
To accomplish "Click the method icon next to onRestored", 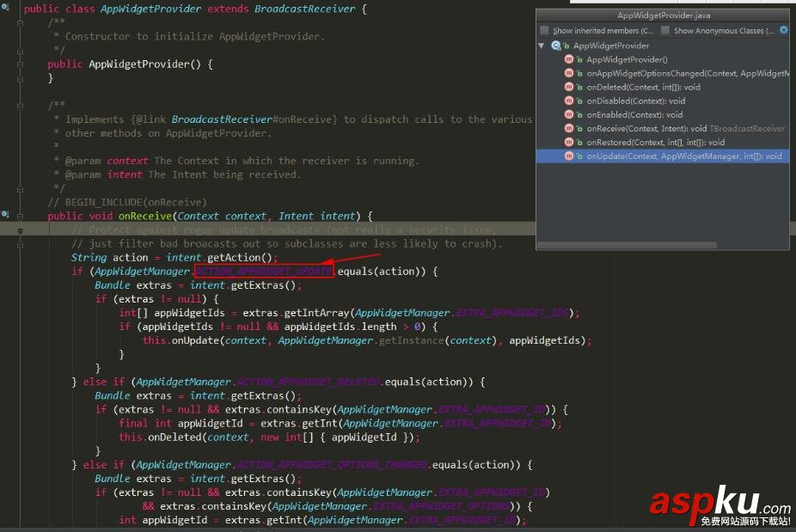I will (569, 142).
